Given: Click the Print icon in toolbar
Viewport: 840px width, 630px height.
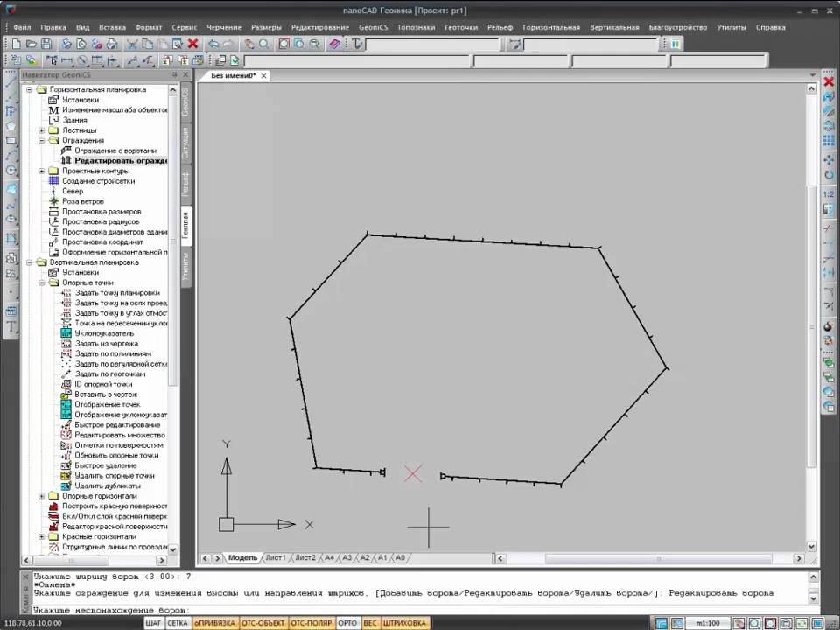Looking at the screenshot, I should (67, 44).
